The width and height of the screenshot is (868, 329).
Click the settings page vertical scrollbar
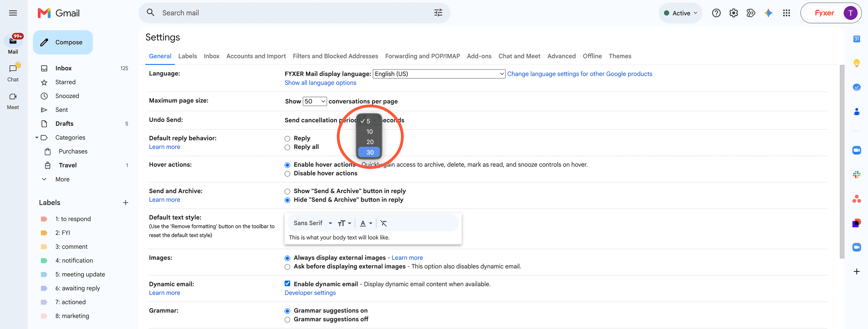pos(842,162)
